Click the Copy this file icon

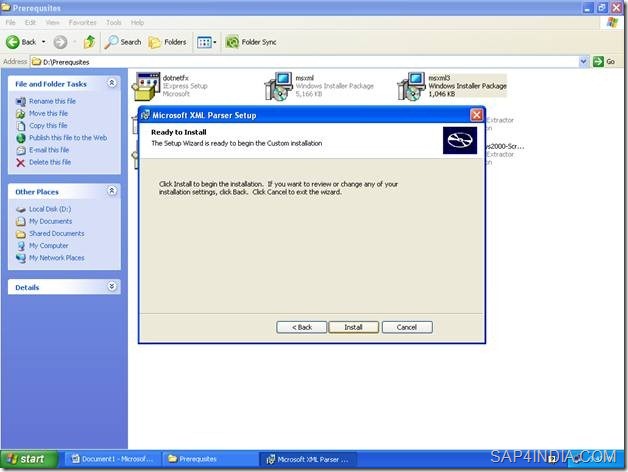click(21, 126)
